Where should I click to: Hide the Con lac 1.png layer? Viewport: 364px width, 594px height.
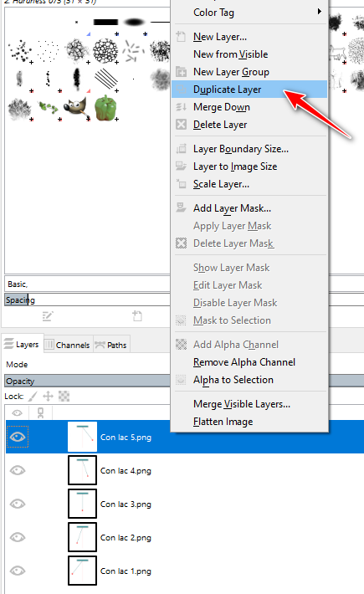click(x=18, y=571)
